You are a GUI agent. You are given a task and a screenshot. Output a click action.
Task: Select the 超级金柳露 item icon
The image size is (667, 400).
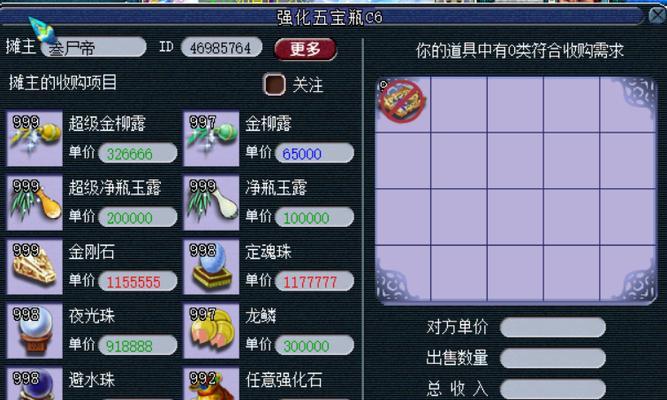point(35,138)
